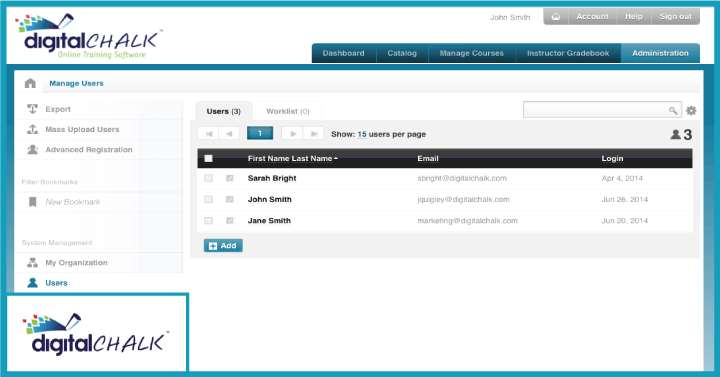This screenshot has height=377, width=720.
Task: Click the Advanced Registration person icon
Action: 32,149
